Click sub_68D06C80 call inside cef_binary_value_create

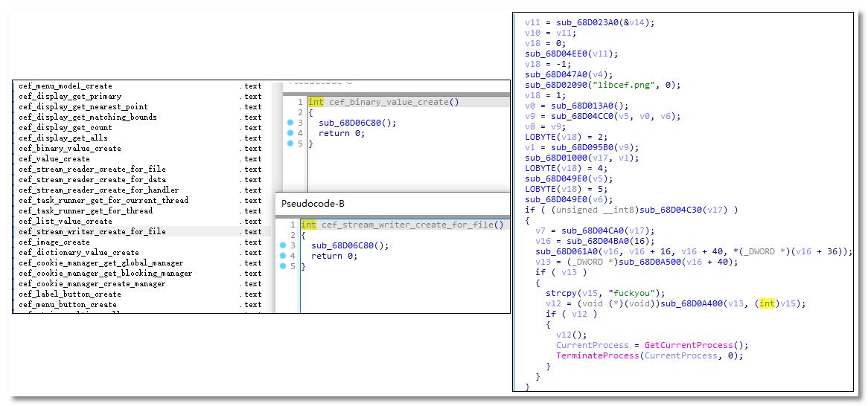pos(352,123)
